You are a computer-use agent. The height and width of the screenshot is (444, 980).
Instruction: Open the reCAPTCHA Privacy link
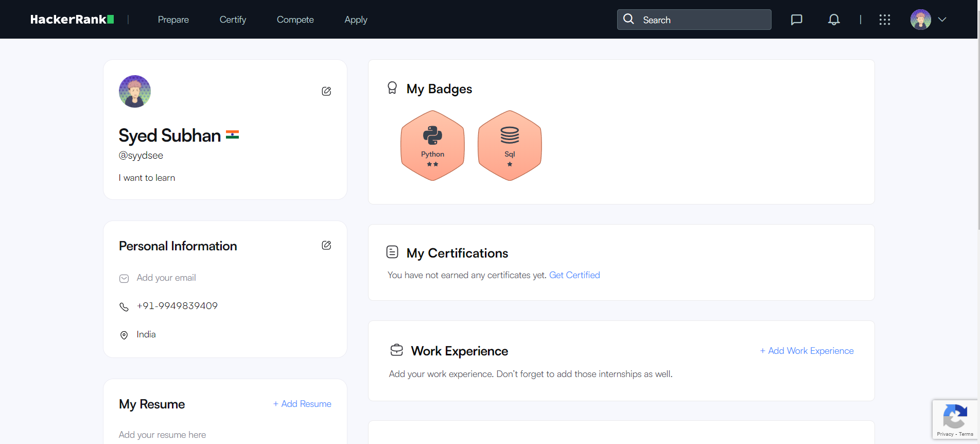[945, 434]
